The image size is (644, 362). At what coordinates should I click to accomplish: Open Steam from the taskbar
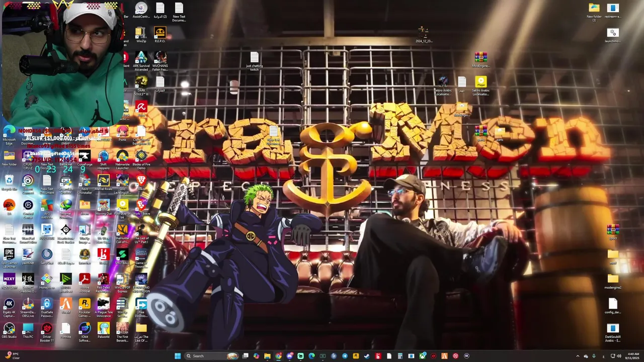(x=367, y=356)
